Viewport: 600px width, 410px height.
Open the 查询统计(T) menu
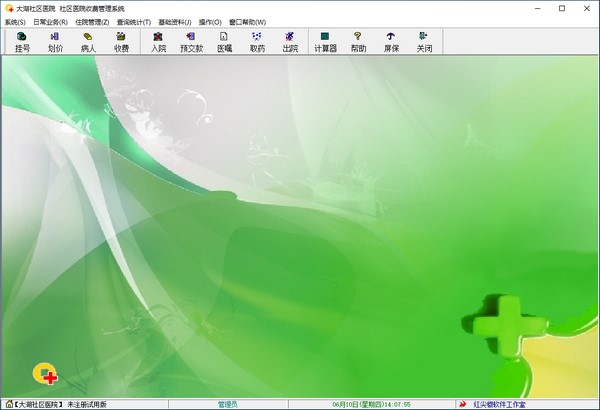[x=134, y=21]
